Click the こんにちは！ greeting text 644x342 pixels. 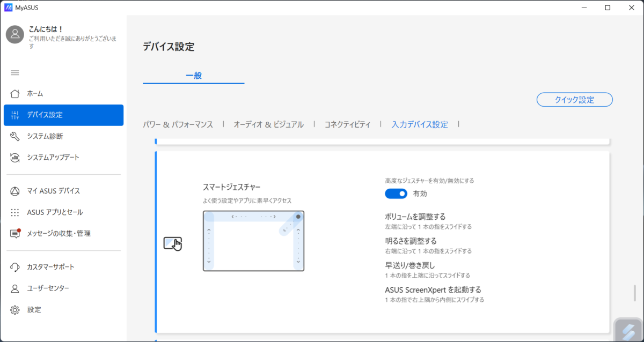coord(46,29)
